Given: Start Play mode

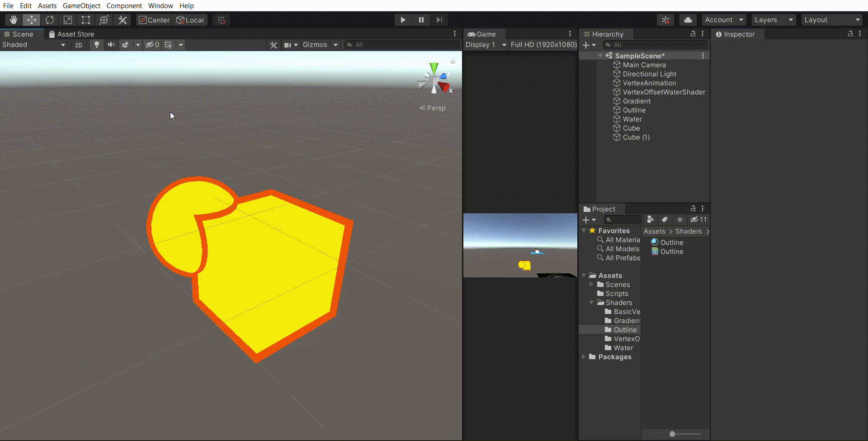Looking at the screenshot, I should 403,20.
